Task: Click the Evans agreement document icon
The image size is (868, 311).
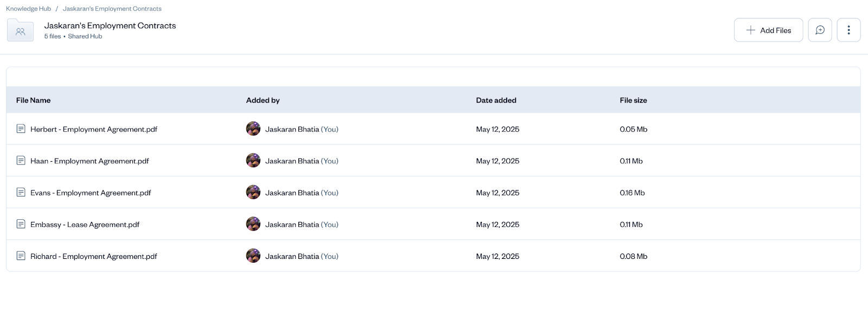Action: pos(21,192)
